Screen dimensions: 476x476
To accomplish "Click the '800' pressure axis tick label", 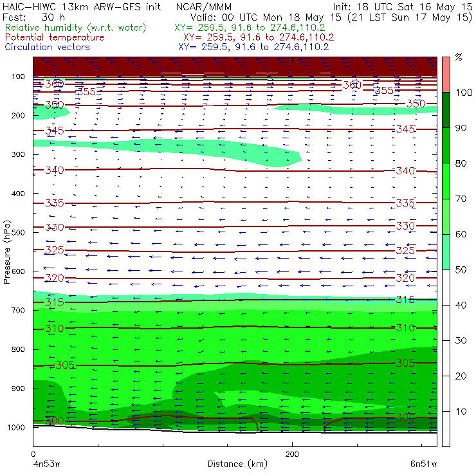I will (x=18, y=349).
